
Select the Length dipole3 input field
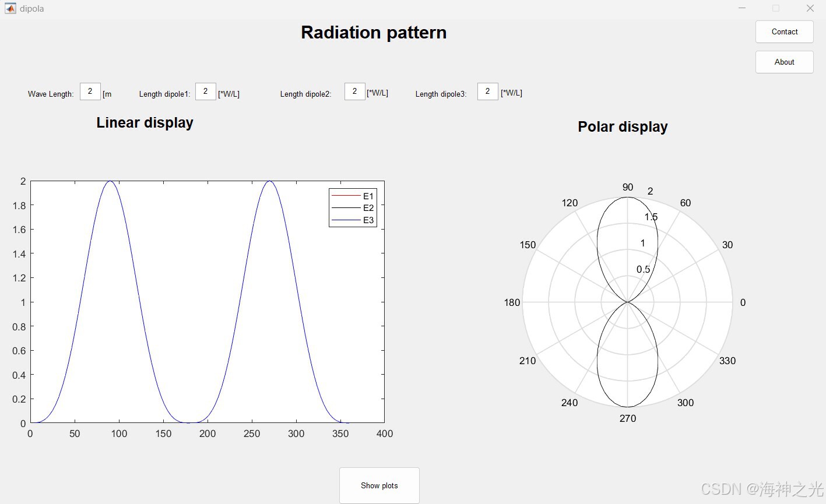pos(487,91)
